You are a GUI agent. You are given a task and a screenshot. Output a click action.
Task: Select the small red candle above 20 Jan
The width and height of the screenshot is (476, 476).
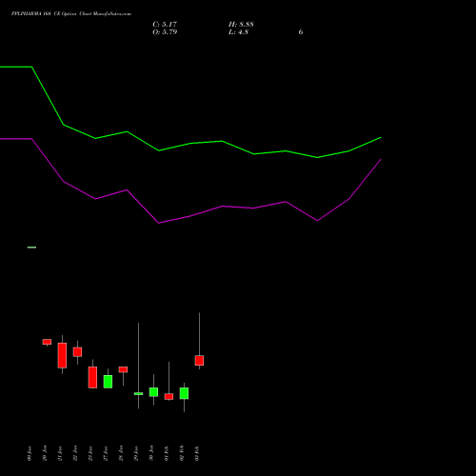pos(47,342)
